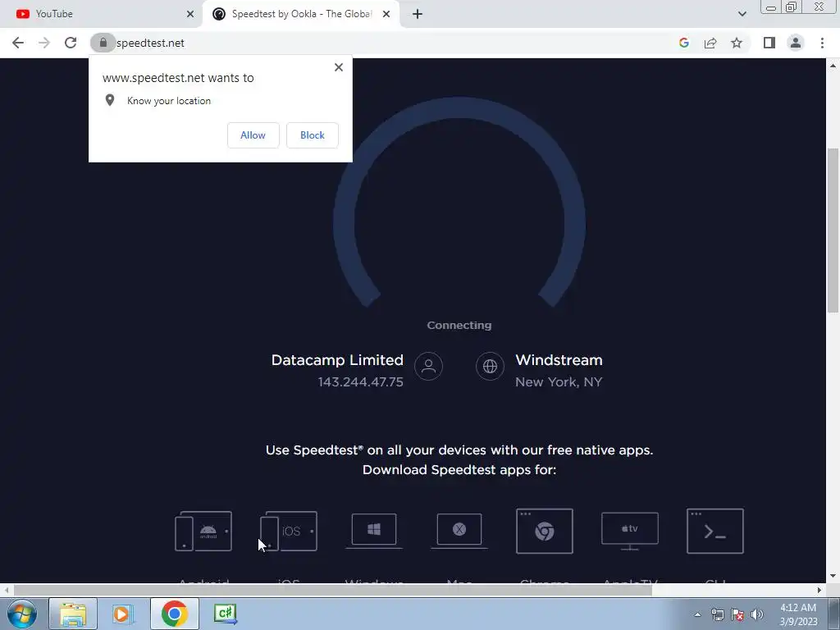This screenshot has height=630, width=840.
Task: Launch Windows Media Player from taskbar
Action: click(123, 614)
